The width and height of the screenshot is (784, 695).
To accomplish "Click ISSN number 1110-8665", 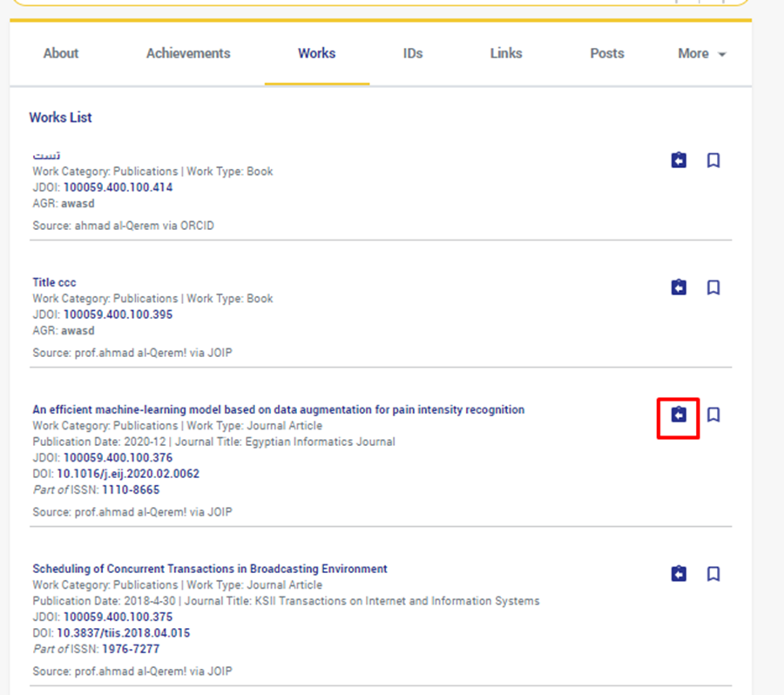I will click(131, 490).
